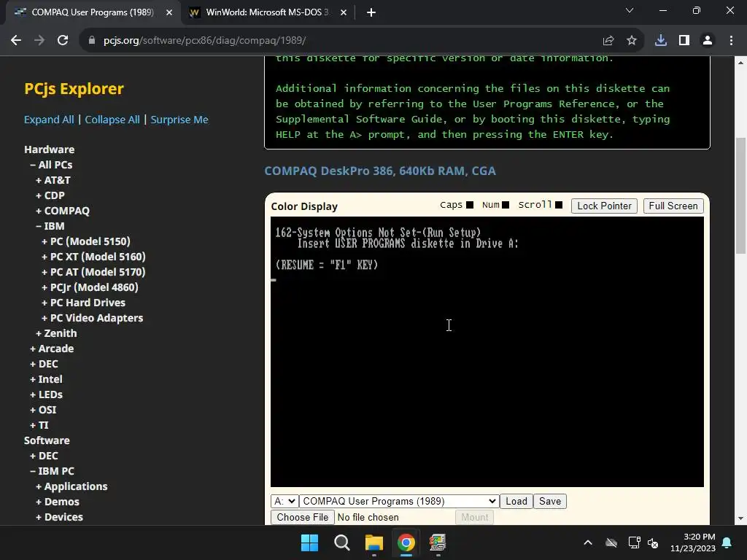Click the Lock Pointer button
747x560 pixels.
604,206
